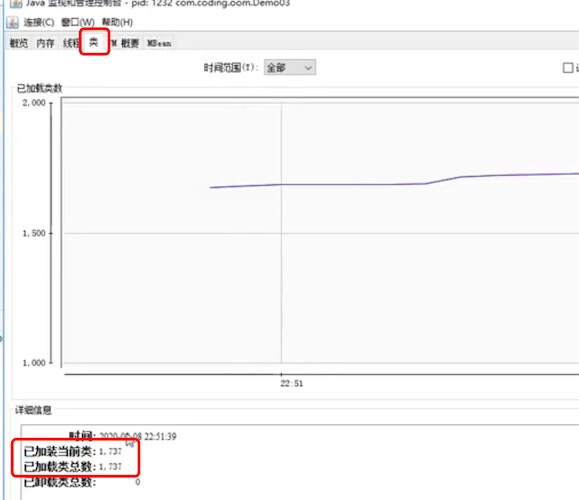The height and width of the screenshot is (500, 579).
Task: Open the MBean tab
Action: (x=159, y=43)
